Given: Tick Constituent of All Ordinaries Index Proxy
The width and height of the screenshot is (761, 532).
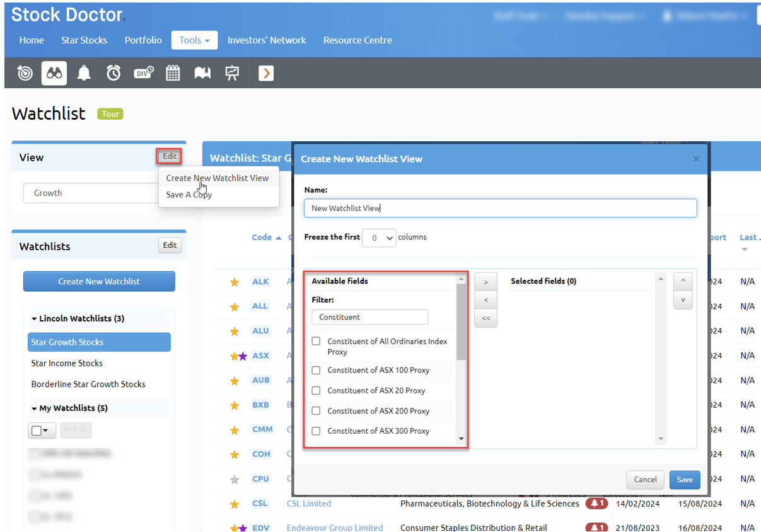Looking at the screenshot, I should (x=317, y=341).
